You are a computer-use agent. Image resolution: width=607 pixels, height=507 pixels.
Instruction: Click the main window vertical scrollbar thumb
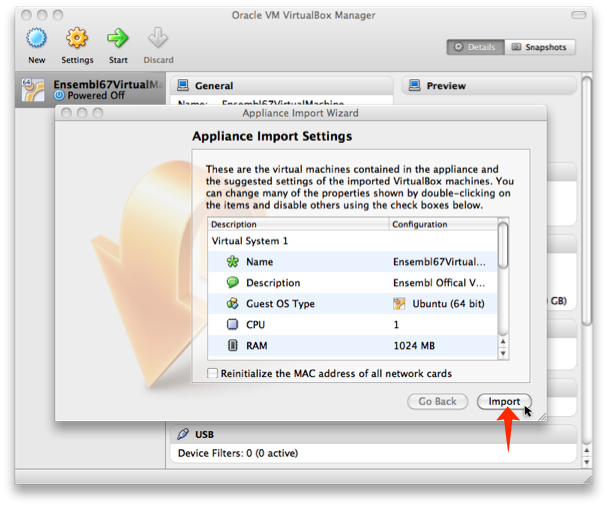click(587, 201)
